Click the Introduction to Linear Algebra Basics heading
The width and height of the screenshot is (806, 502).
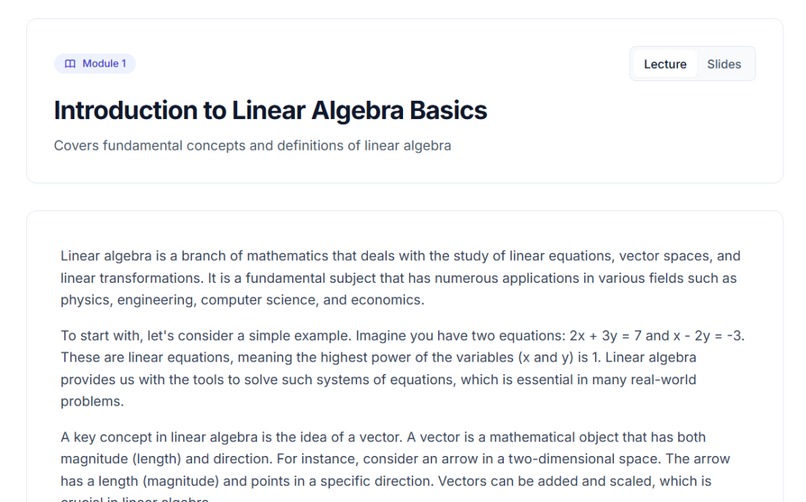point(270,110)
